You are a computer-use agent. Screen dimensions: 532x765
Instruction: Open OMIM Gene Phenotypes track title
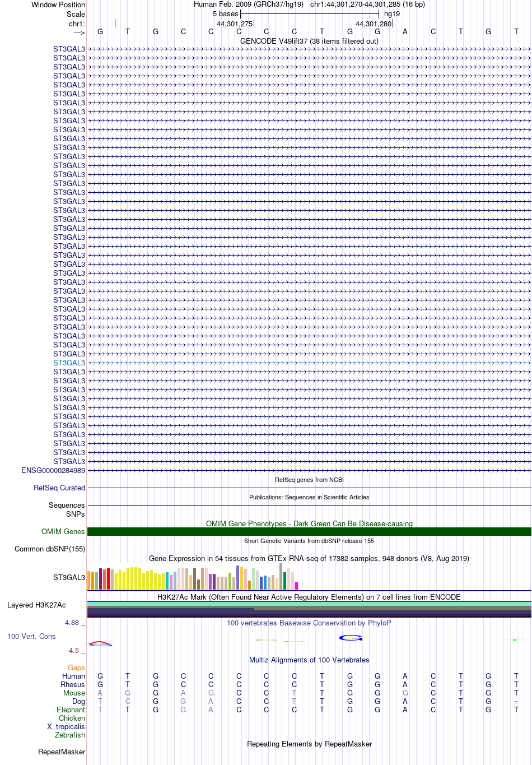(309, 523)
